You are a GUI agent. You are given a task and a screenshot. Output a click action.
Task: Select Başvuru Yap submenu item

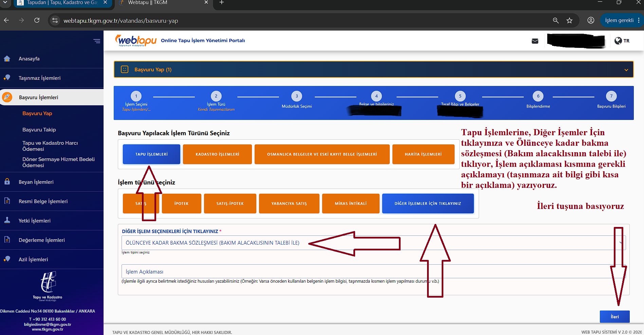[x=37, y=113]
